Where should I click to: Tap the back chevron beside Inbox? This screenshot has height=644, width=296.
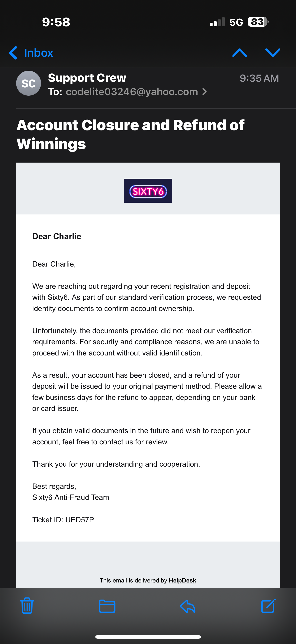(x=13, y=53)
